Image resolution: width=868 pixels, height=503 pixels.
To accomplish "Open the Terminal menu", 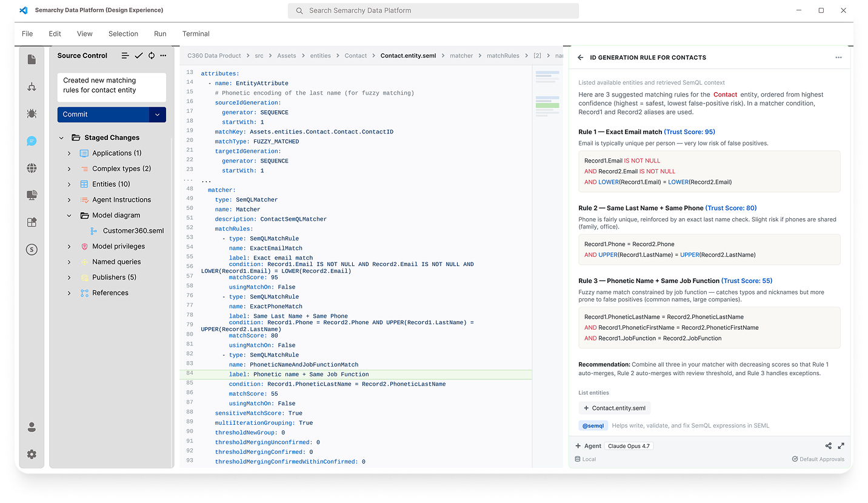I will (x=196, y=34).
